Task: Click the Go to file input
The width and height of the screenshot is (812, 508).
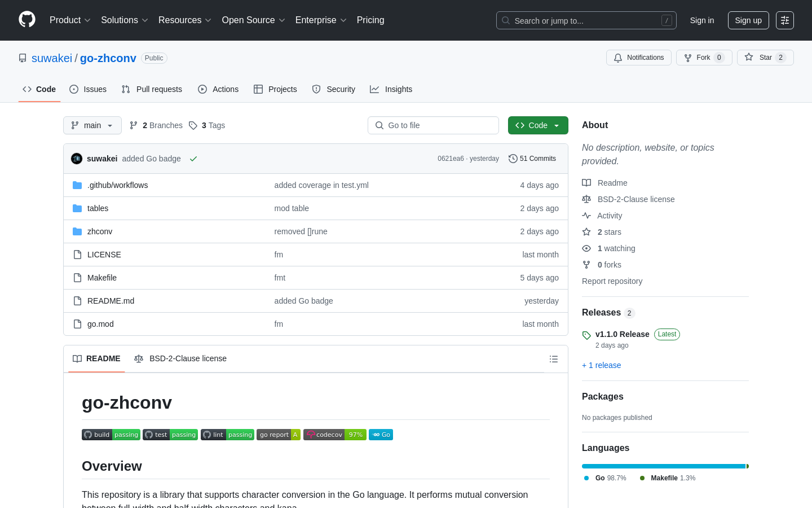Action: point(433,125)
